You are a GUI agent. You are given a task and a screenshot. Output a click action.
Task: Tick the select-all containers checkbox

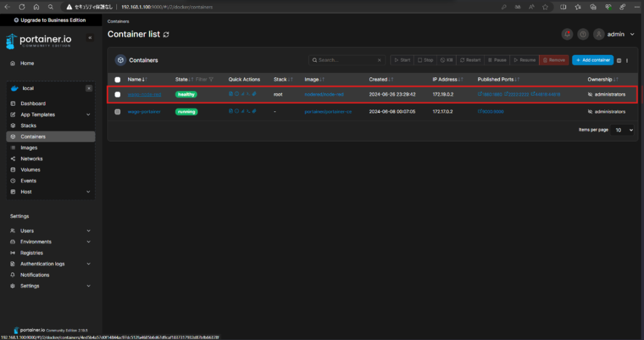click(x=118, y=80)
